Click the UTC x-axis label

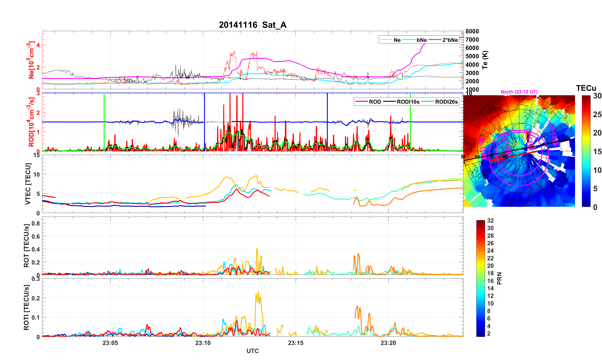[252, 351]
